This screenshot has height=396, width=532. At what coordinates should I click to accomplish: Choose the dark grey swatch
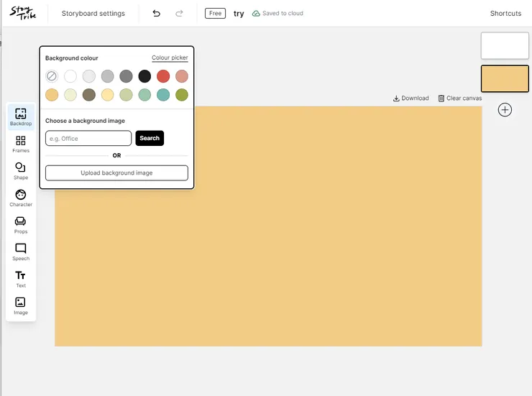[x=126, y=76]
